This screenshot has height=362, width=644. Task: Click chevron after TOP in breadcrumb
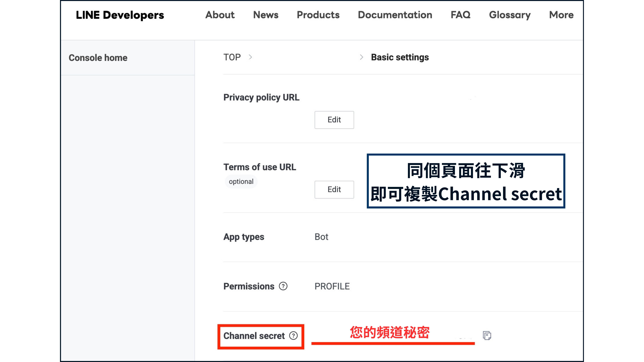[x=250, y=57]
